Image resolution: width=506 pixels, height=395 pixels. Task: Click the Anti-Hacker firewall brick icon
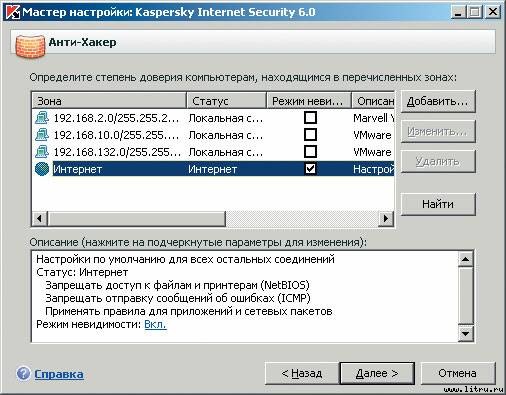coord(30,46)
